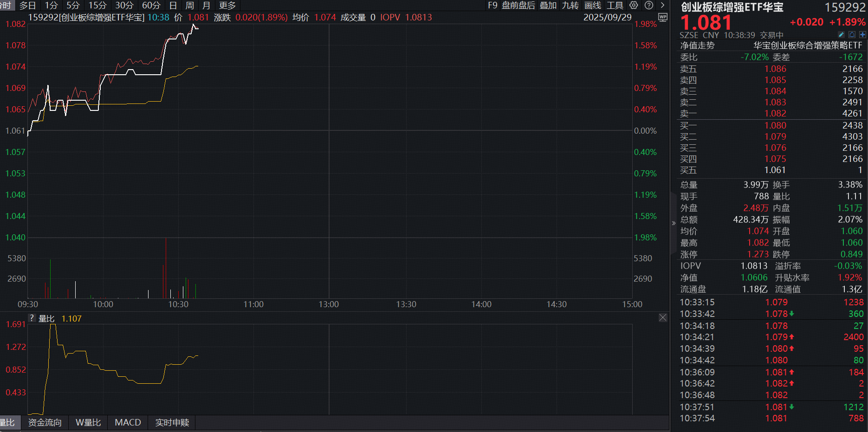
Task: Select the pencil edit icon above sell queue
Action: click(841, 34)
